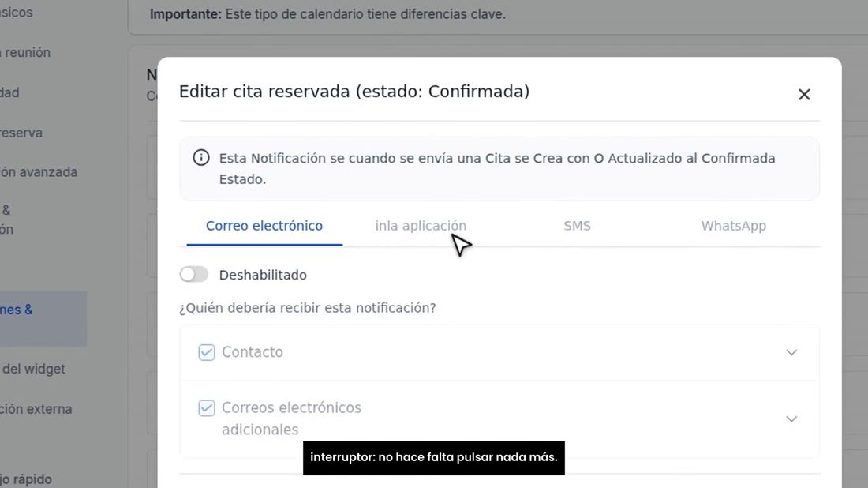Open the externa sidebar item

point(36,409)
